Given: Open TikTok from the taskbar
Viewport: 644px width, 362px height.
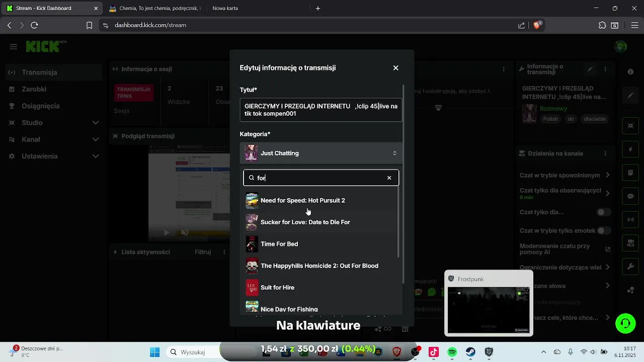Looking at the screenshot, I should (434, 352).
